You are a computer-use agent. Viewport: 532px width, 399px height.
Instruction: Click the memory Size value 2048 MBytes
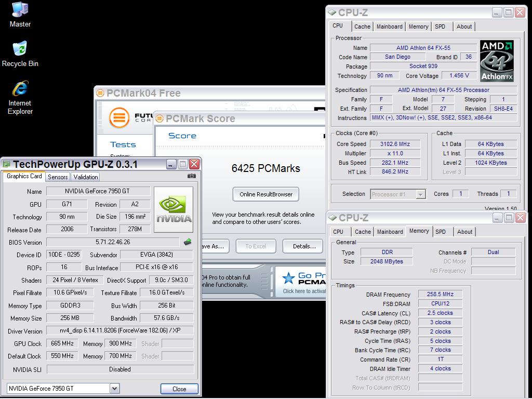387,261
